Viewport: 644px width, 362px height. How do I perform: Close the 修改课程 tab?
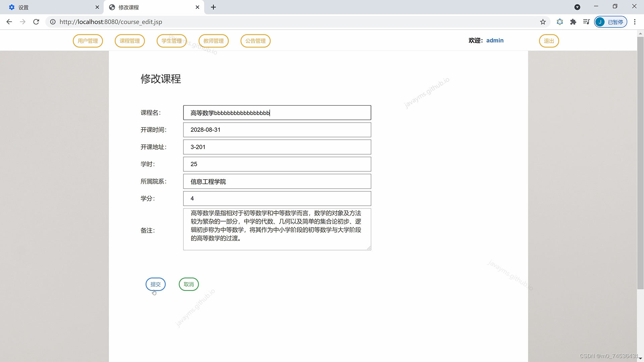197,7
